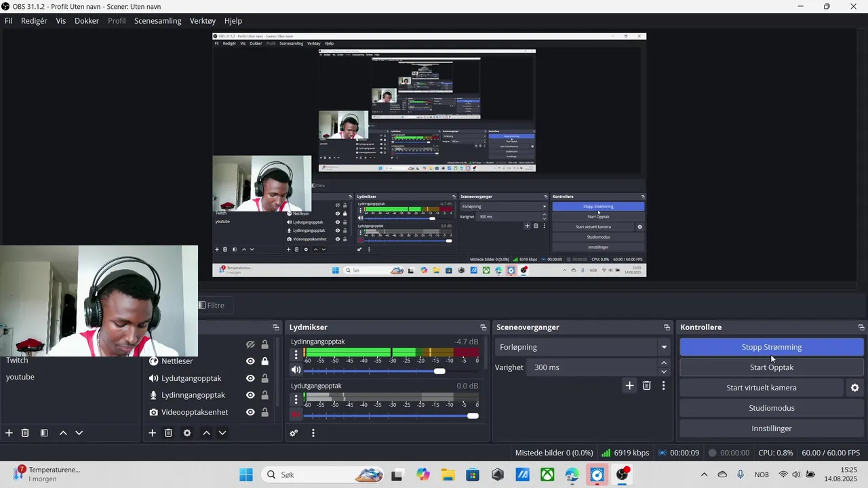Undock the Sources panel float icon
This screenshot has height=488, width=868.
pos(275,327)
